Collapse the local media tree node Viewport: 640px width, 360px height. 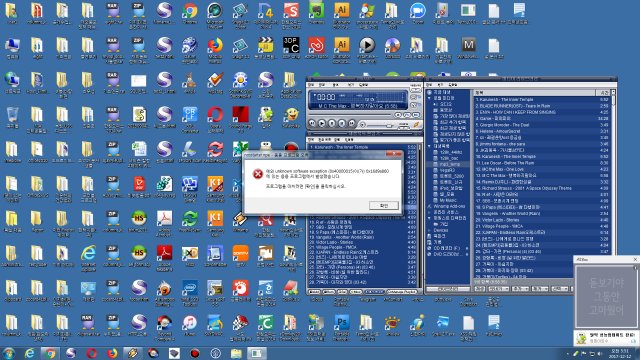click(x=429, y=98)
